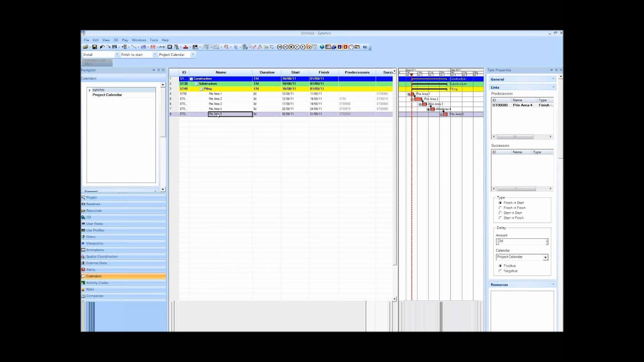Collapse the General section in Task Properties
This screenshot has width=644, height=362.
553,79
